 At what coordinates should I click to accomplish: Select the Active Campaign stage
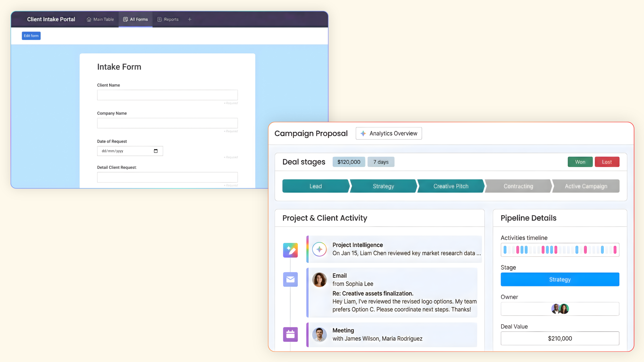tap(586, 186)
